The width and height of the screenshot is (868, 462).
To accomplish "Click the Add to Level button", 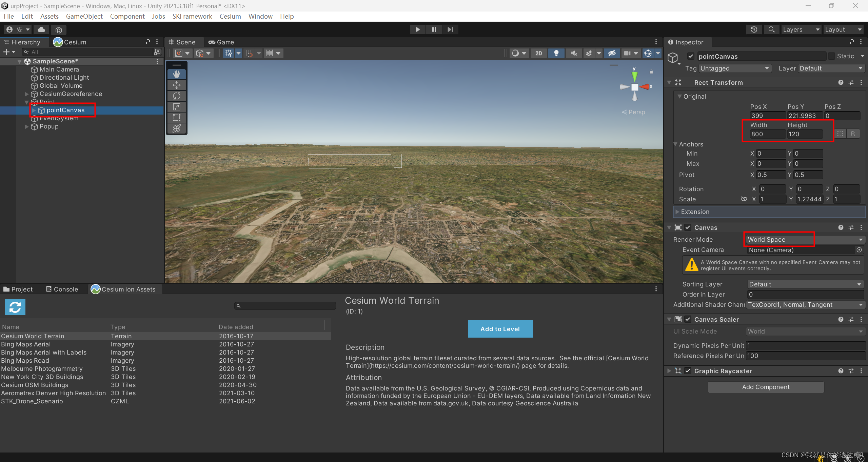I will coord(500,328).
